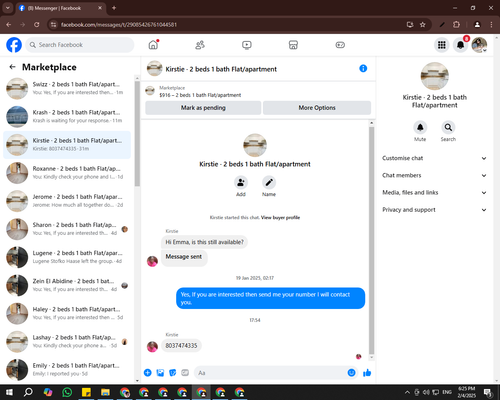Open the Facebook home logo
Viewport: 500px width, 400px height.
click(14, 45)
